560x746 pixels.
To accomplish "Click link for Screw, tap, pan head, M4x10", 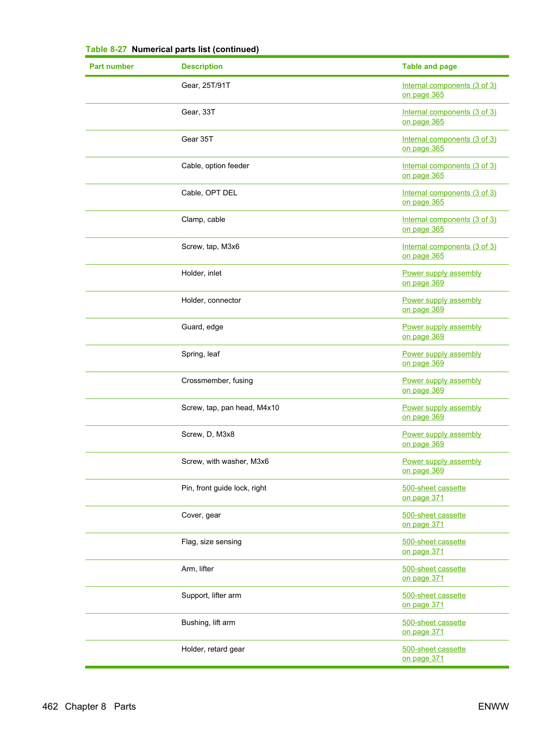I will pos(441,412).
